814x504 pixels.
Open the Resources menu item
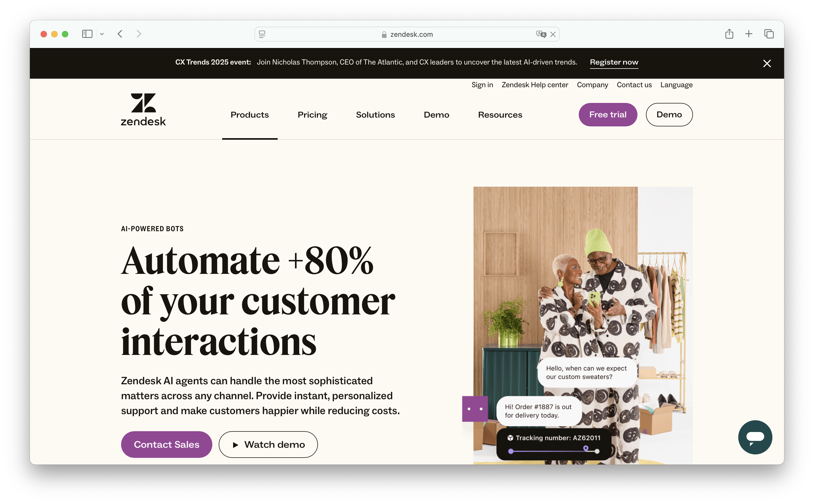[x=500, y=115]
